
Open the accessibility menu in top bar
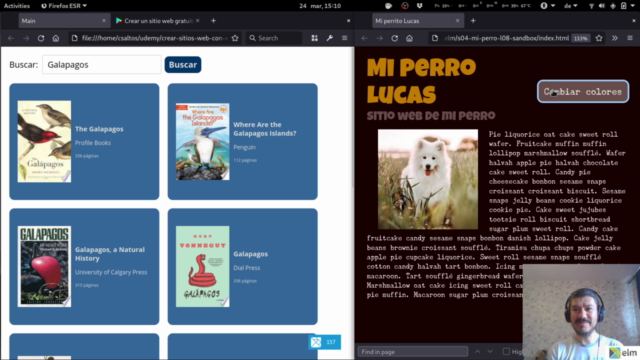point(547,6)
